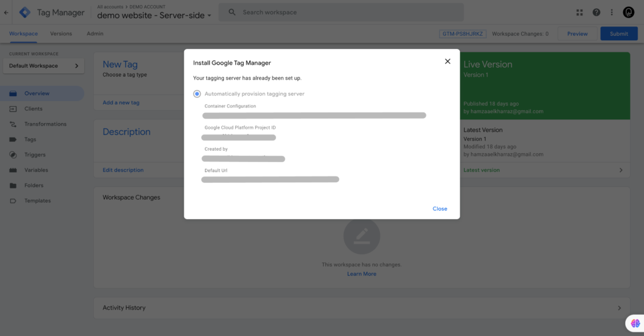644x336 pixels.
Task: Open the three-dot more options menu
Action: click(x=611, y=13)
